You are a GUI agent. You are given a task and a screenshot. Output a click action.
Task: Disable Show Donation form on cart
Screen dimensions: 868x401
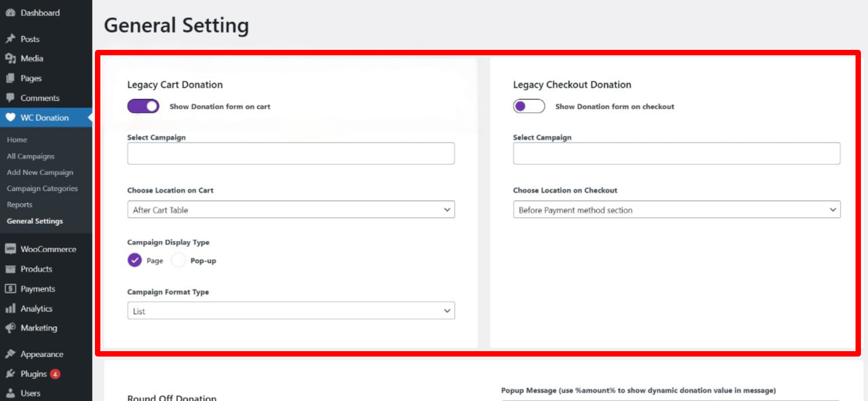click(x=142, y=106)
